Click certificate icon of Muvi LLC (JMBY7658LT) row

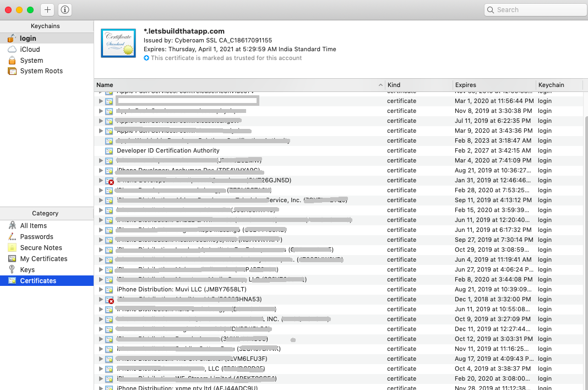(x=109, y=290)
